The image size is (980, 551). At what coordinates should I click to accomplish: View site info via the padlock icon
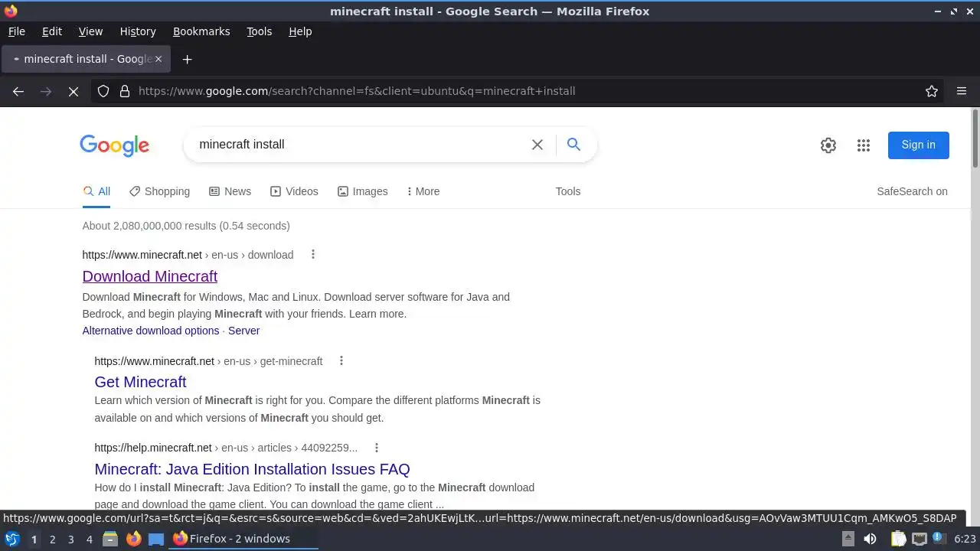point(125,91)
